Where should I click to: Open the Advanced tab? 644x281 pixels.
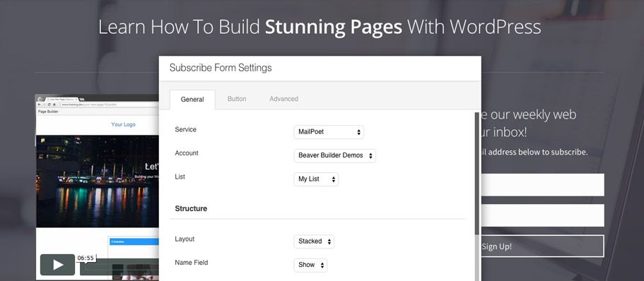(283, 99)
